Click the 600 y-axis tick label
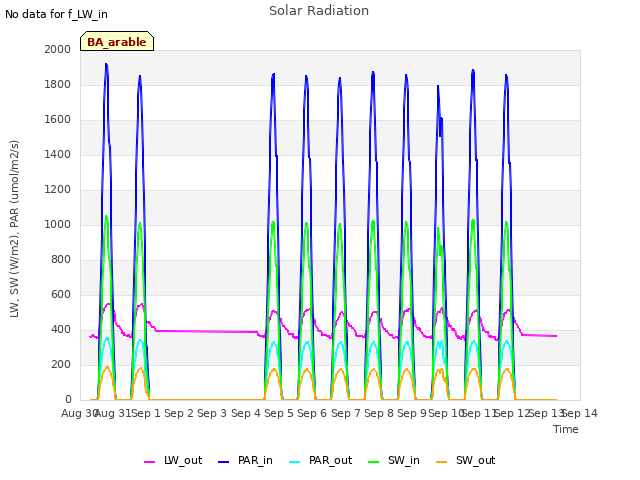 (x=61, y=295)
